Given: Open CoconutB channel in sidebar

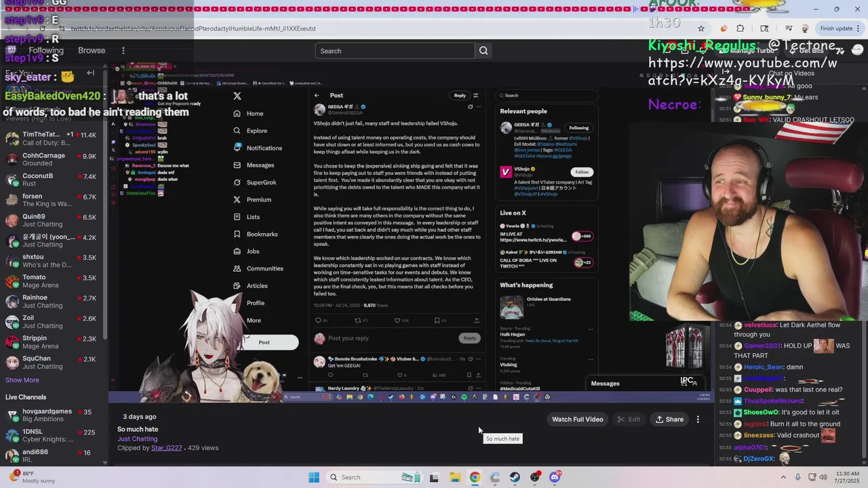Looking at the screenshot, I should [x=52, y=180].
